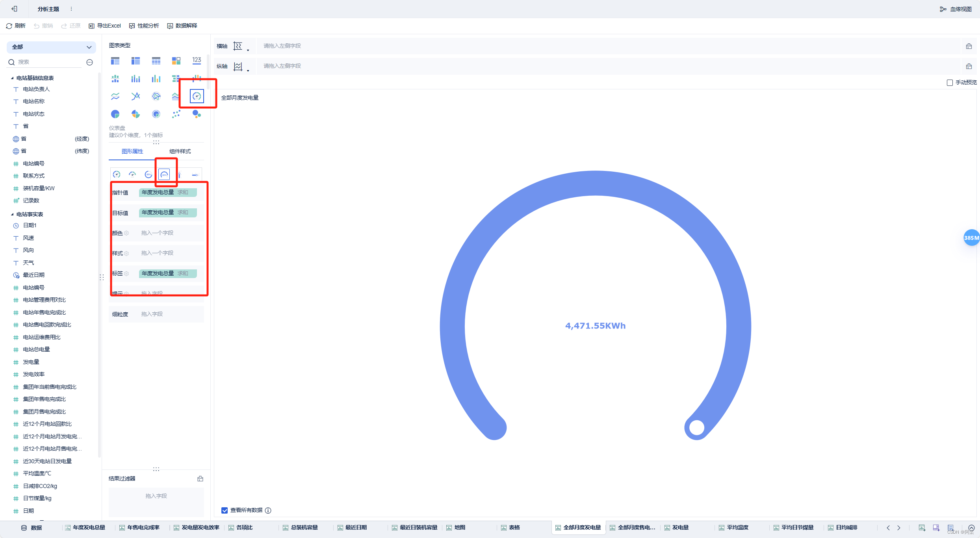Click the add dashboard icon in bottom bar
Image resolution: width=980 pixels, height=538 pixels.
[x=936, y=528]
